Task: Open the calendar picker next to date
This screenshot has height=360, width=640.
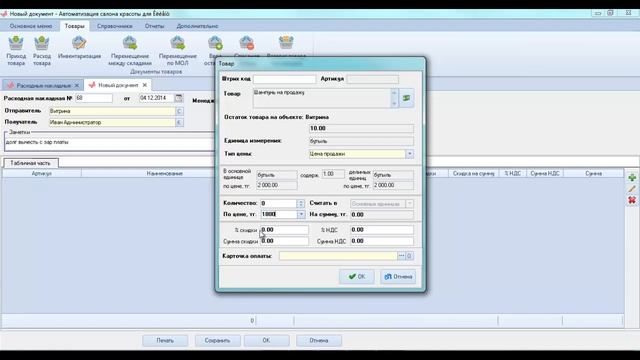Action: (x=179, y=98)
